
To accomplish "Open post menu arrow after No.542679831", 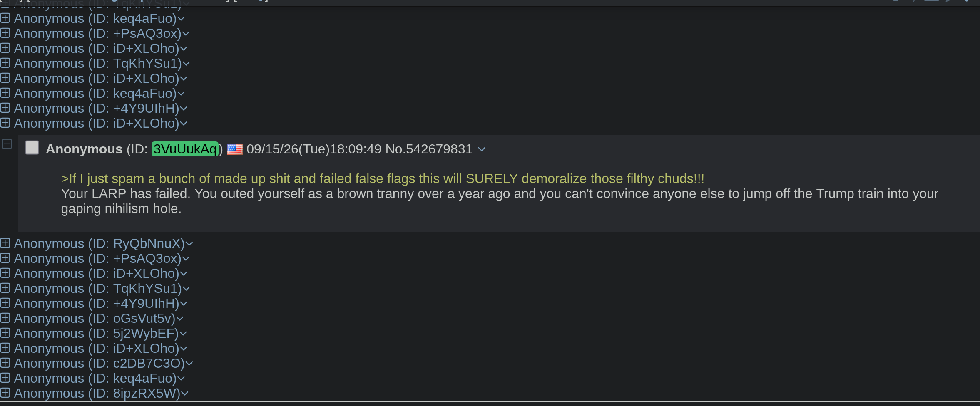I will point(482,149).
